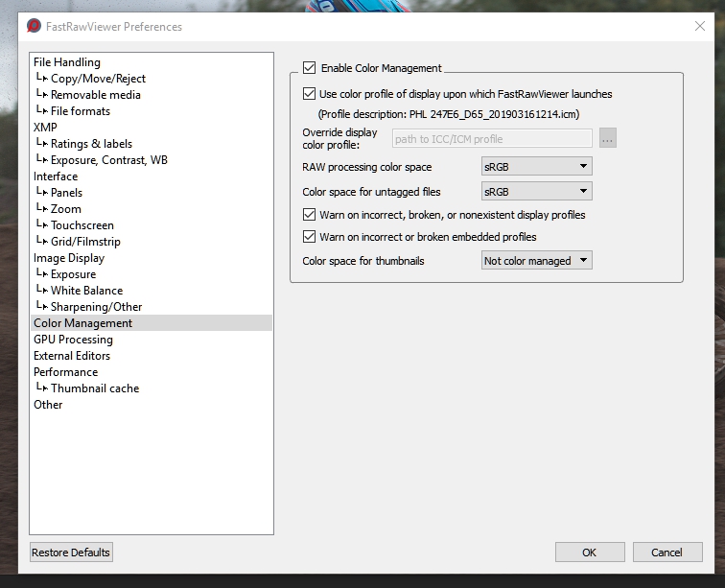Open File formats settings

tap(152, 111)
